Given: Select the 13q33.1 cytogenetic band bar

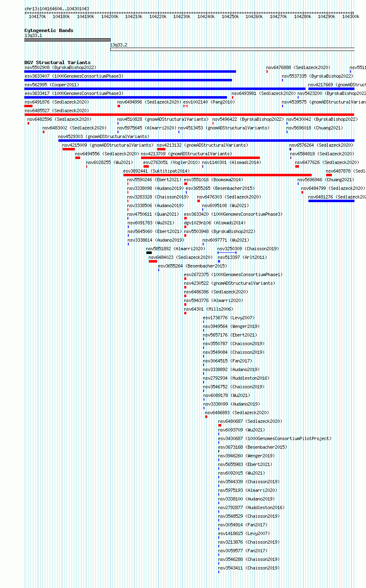Looking at the screenshot, I should click(67, 40).
